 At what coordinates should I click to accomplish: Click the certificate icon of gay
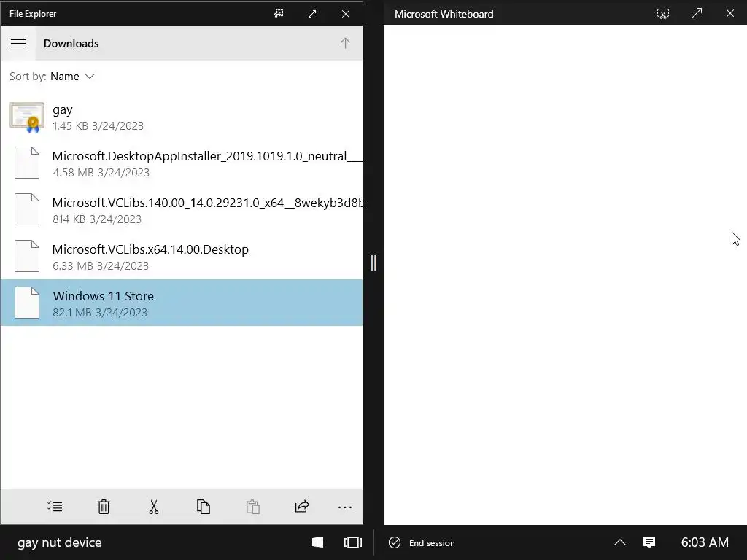coord(27,117)
